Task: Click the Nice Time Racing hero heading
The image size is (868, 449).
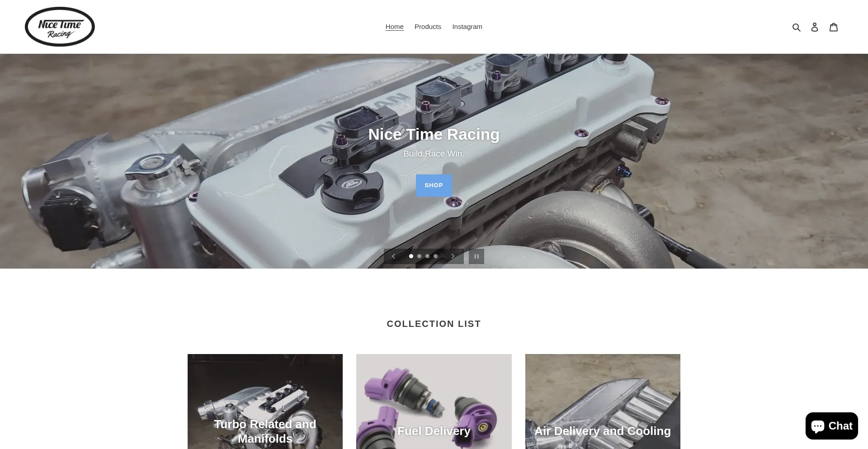Action: point(434,134)
